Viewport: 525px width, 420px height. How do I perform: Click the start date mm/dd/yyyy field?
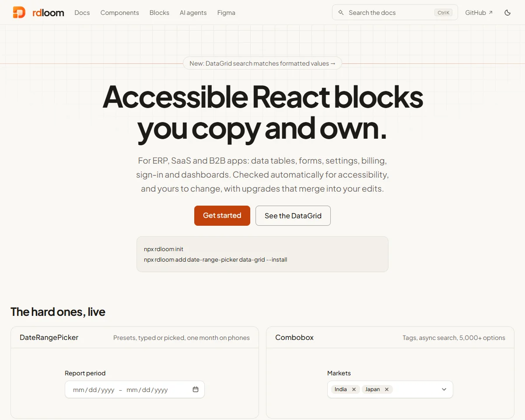click(x=94, y=390)
